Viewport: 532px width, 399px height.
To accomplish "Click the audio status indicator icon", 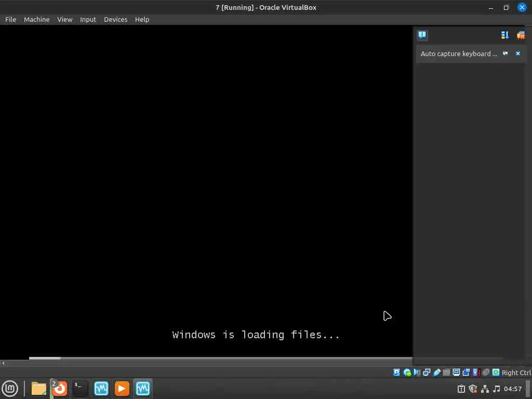I will [x=417, y=373].
